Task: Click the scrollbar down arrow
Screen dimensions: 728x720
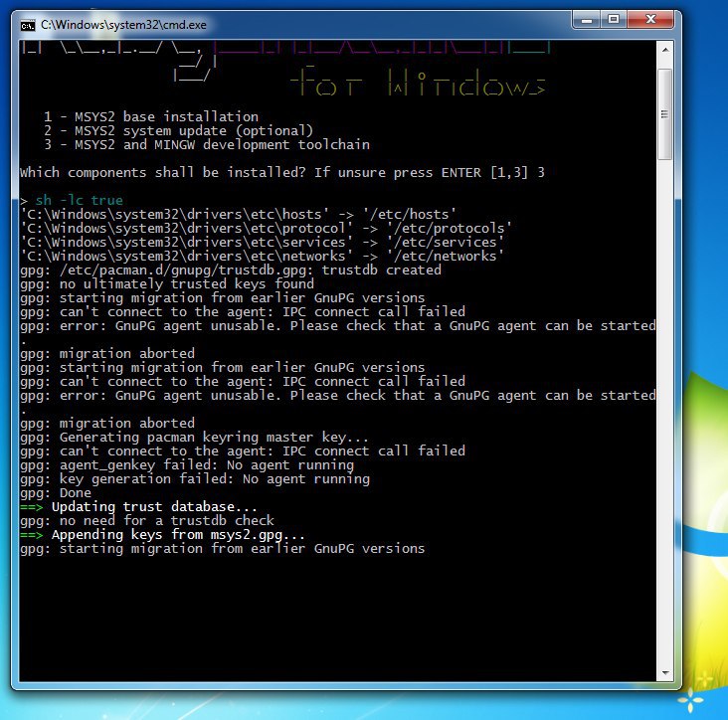Action: click(x=665, y=672)
